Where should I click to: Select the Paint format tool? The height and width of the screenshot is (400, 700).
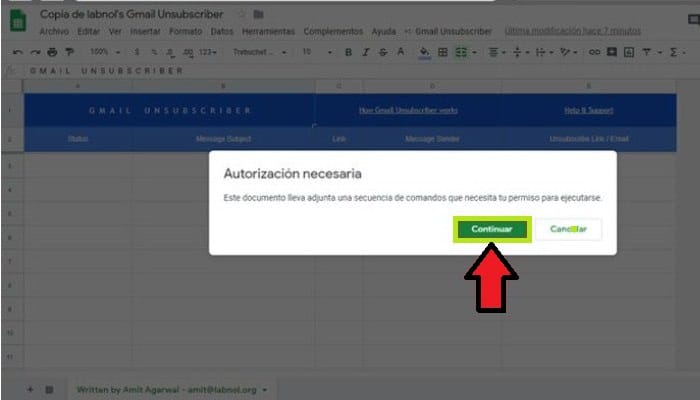(x=69, y=53)
